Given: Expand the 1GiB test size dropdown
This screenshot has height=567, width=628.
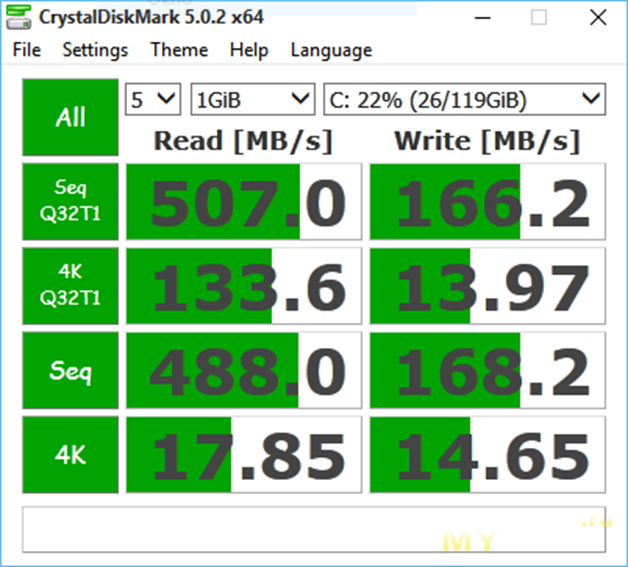Looking at the screenshot, I should 252,99.
